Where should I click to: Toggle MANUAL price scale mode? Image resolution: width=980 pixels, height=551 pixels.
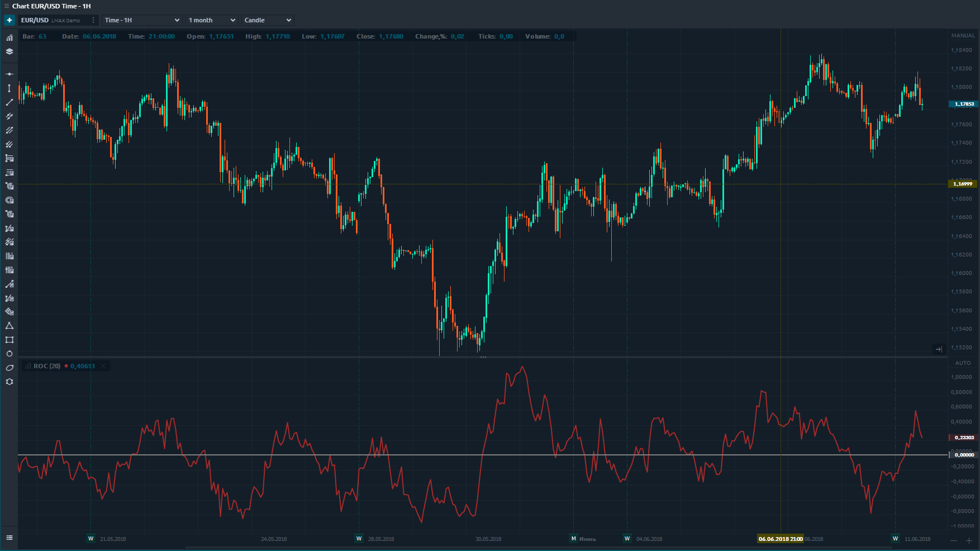tap(963, 36)
